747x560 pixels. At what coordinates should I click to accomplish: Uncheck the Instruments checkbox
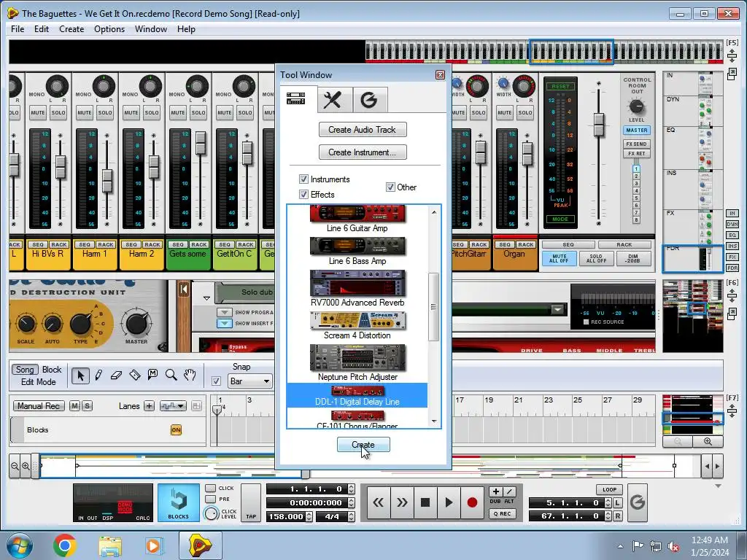[303, 179]
